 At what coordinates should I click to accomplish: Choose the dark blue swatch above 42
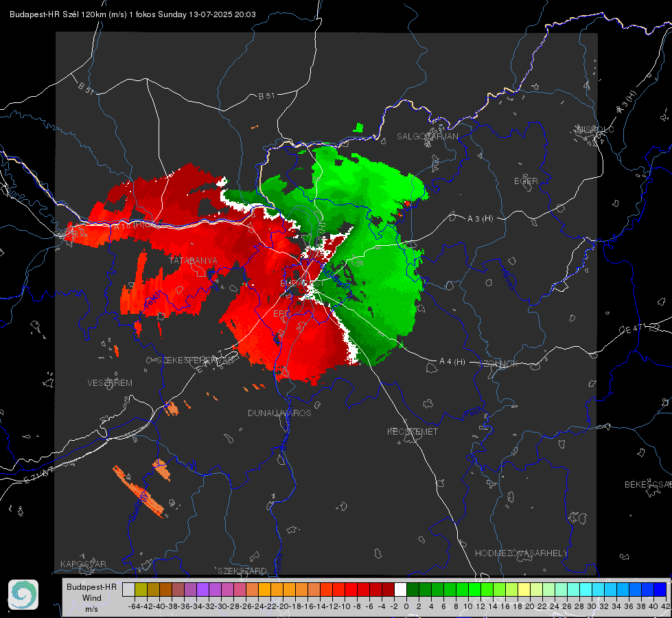(x=660, y=589)
